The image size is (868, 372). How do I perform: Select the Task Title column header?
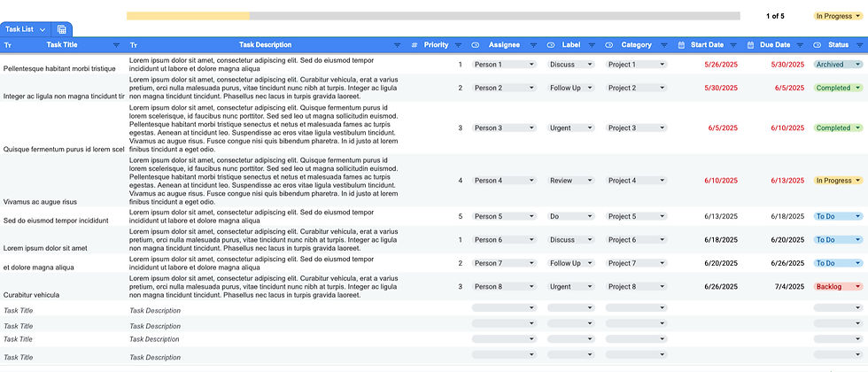pos(62,45)
